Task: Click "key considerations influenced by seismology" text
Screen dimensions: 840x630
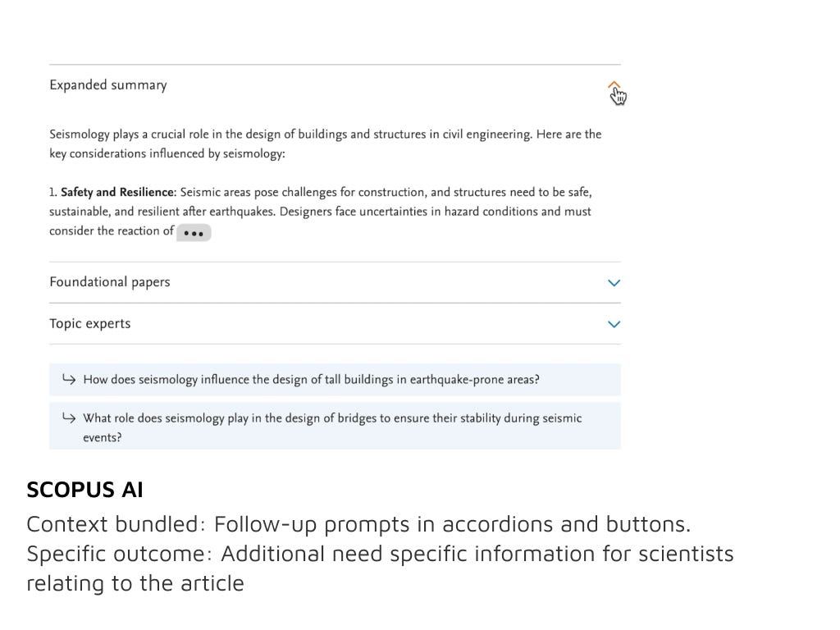Action: (x=167, y=153)
